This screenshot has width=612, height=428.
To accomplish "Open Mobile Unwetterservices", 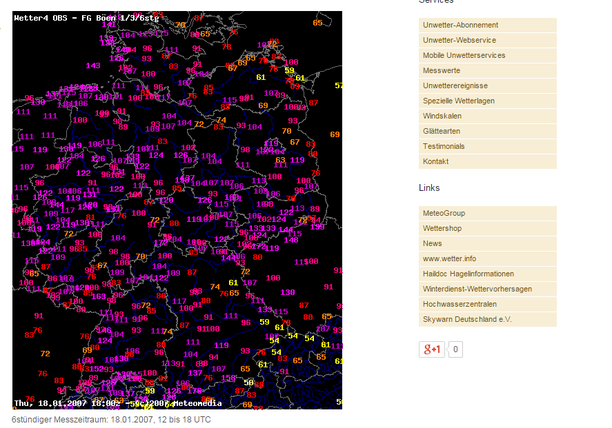I will tap(463, 55).
